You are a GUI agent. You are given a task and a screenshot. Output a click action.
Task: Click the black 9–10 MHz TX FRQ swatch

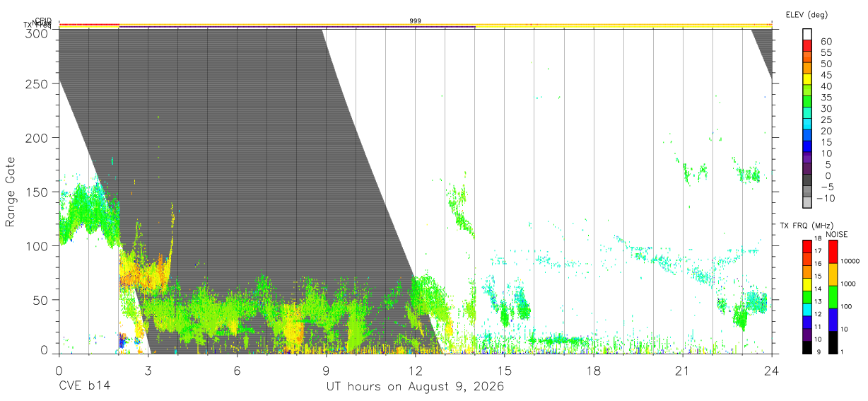tap(807, 347)
